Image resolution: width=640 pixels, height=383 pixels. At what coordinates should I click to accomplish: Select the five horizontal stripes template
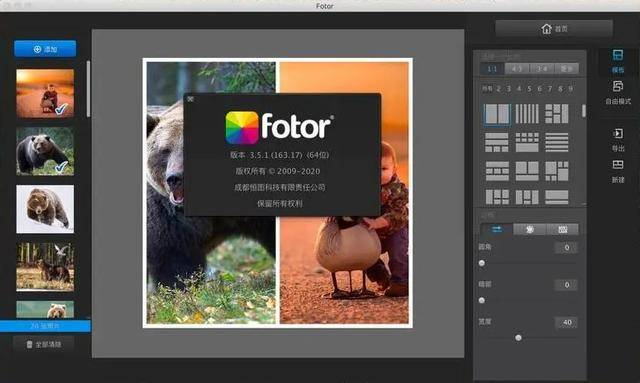click(x=557, y=142)
